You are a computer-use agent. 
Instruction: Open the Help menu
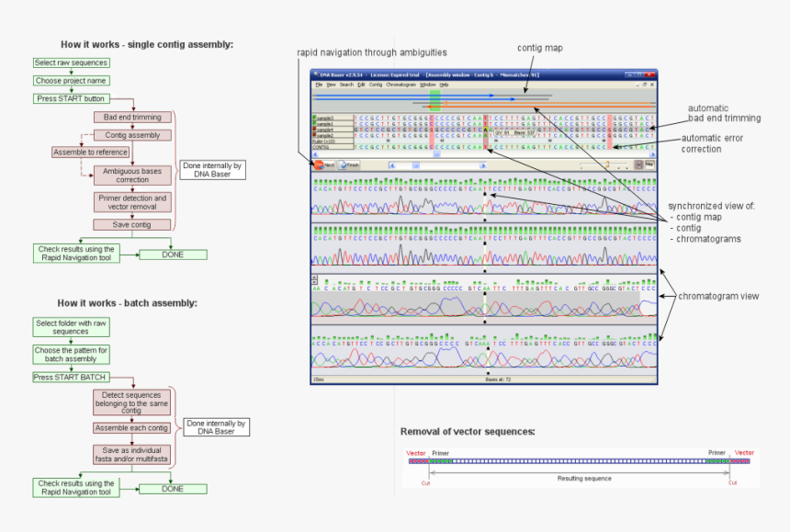444,85
